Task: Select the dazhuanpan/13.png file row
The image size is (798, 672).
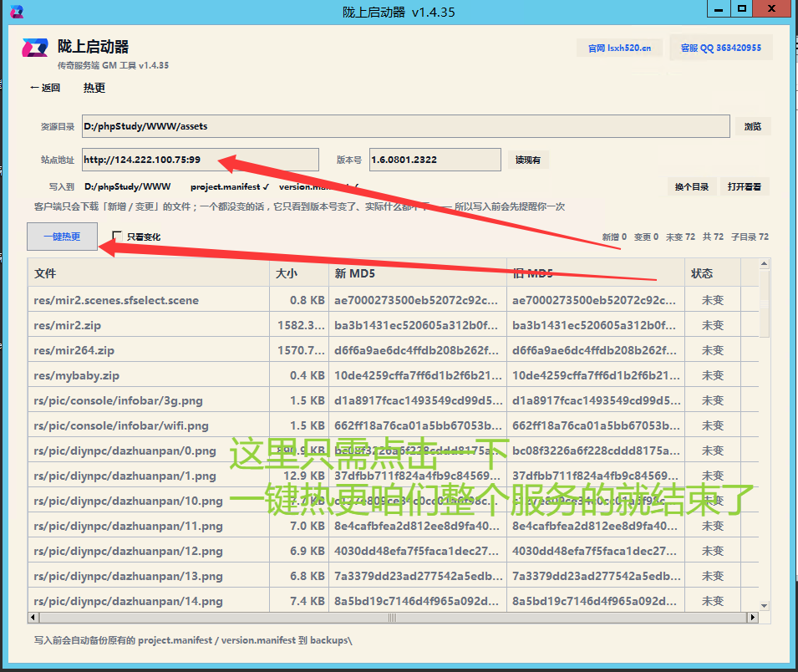Action: (393, 576)
